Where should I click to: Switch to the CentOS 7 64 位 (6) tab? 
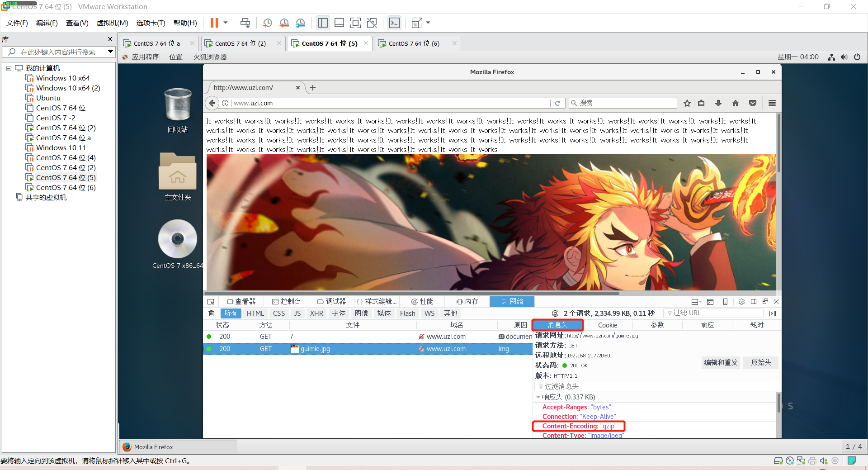pyautogui.click(x=413, y=43)
